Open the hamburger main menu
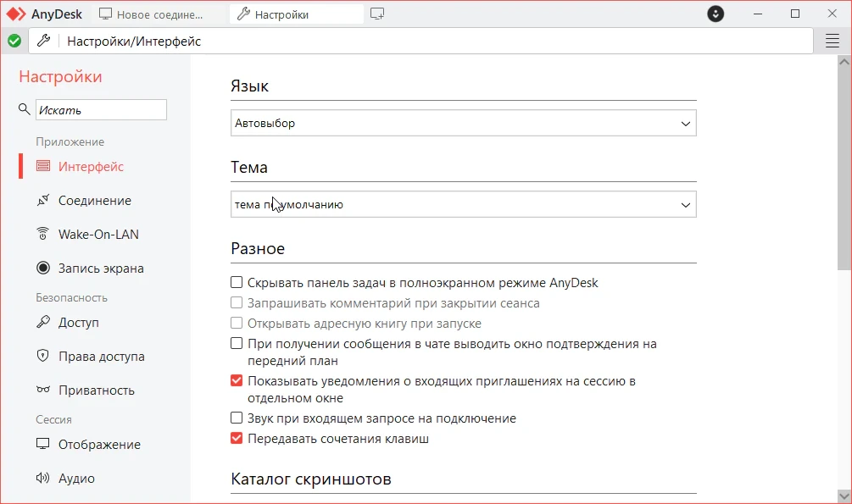The image size is (852, 504). tap(833, 41)
